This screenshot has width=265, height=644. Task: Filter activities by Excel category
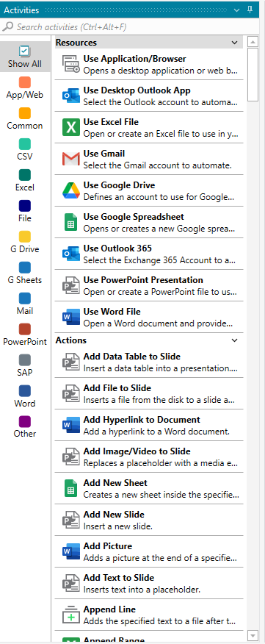pyautogui.click(x=25, y=180)
